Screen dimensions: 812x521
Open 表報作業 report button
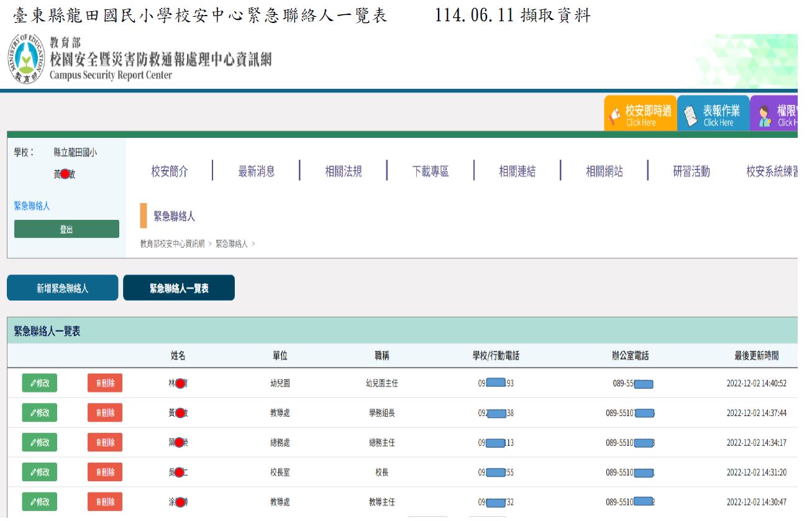[x=713, y=114]
